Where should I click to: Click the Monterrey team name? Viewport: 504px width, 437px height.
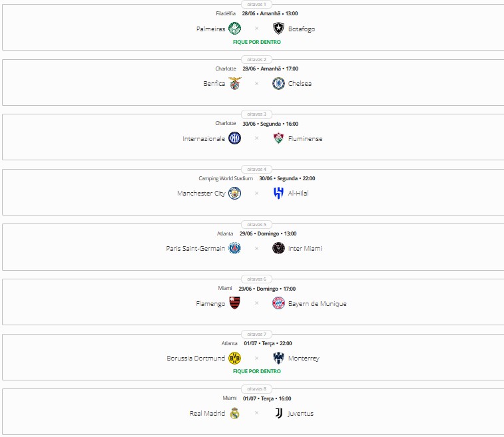pyautogui.click(x=304, y=359)
